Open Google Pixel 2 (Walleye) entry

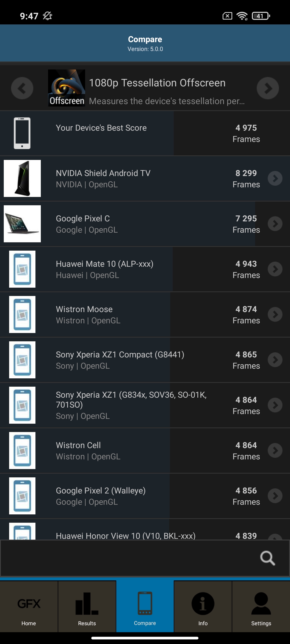(x=101, y=496)
